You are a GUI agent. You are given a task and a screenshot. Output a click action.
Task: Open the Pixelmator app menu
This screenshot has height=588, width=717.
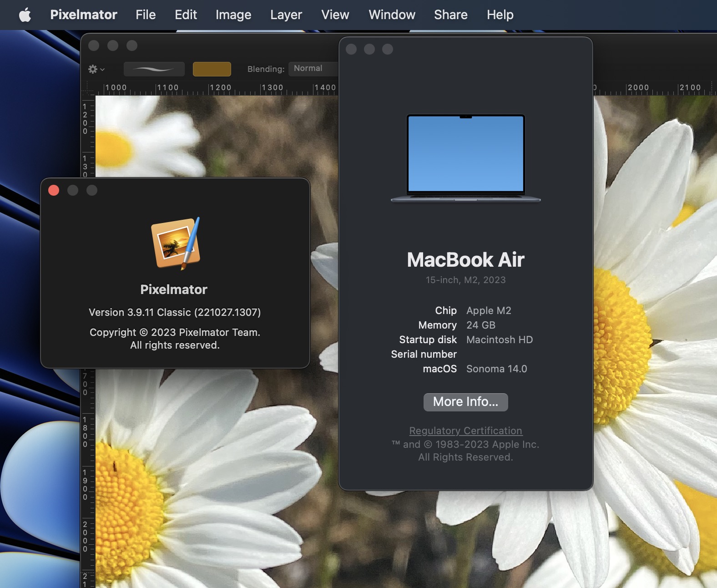84,15
